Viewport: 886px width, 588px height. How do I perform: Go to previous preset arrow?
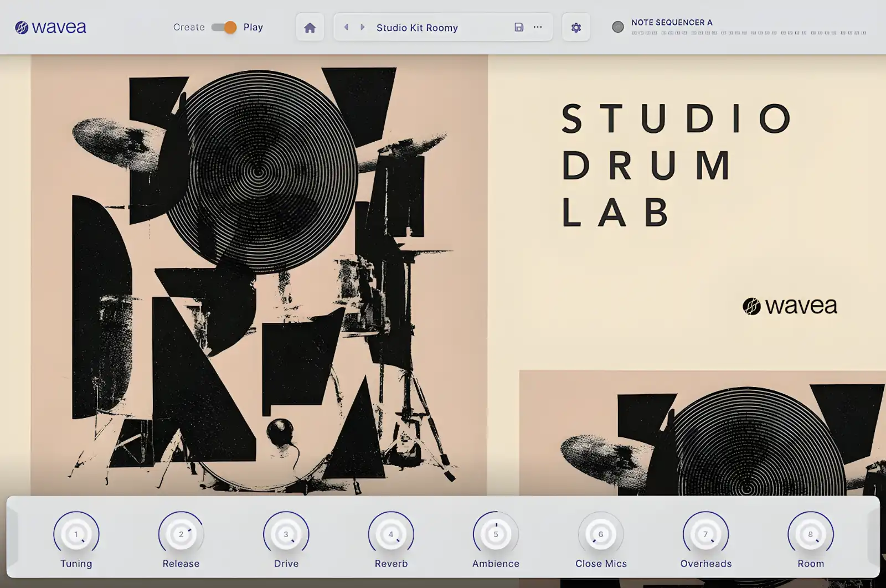(346, 27)
